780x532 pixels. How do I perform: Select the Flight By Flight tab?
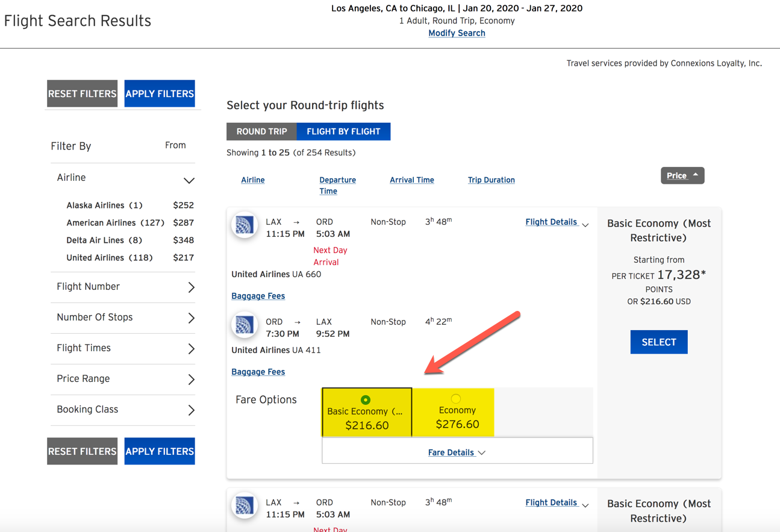point(343,131)
